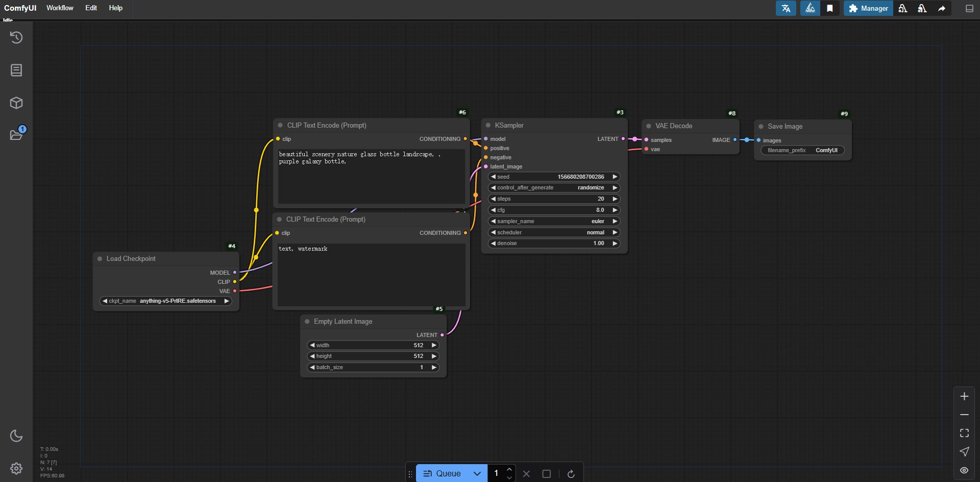This screenshot has width=980, height=482.
Task: Click the share arrow icon
Action: coord(942,8)
